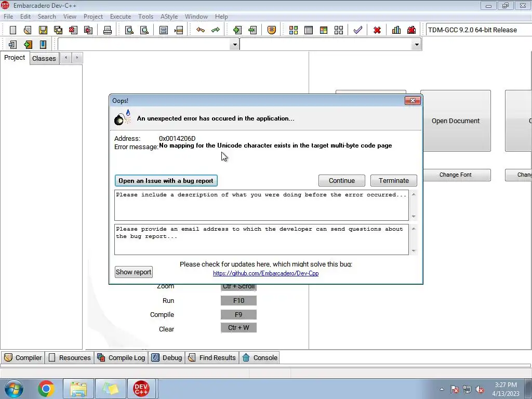
Task: Click the Continue button in the error dialog
Action: click(x=342, y=180)
